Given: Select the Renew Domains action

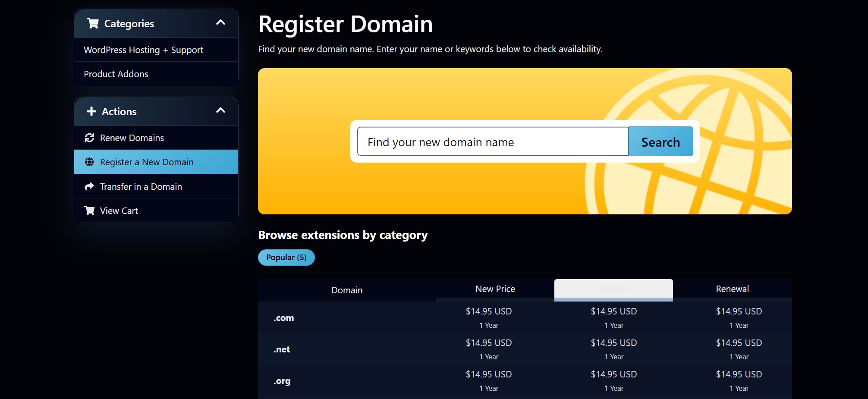Looking at the screenshot, I should [132, 138].
